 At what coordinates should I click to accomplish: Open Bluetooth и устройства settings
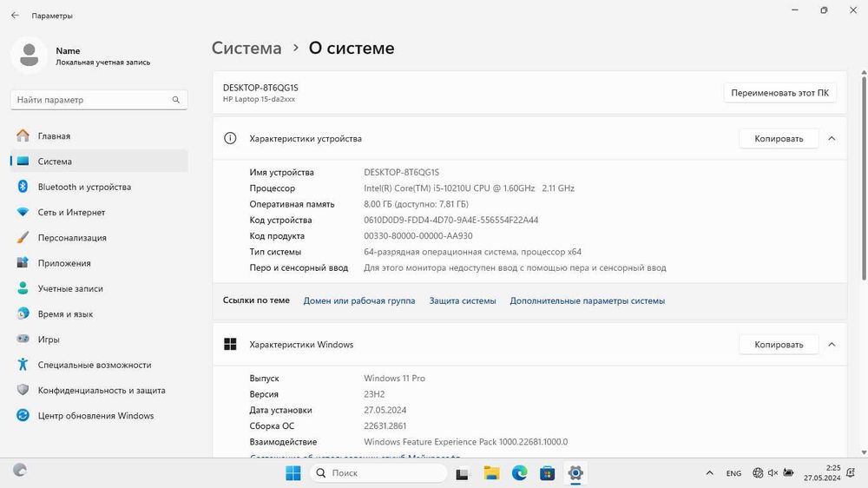[99, 187]
